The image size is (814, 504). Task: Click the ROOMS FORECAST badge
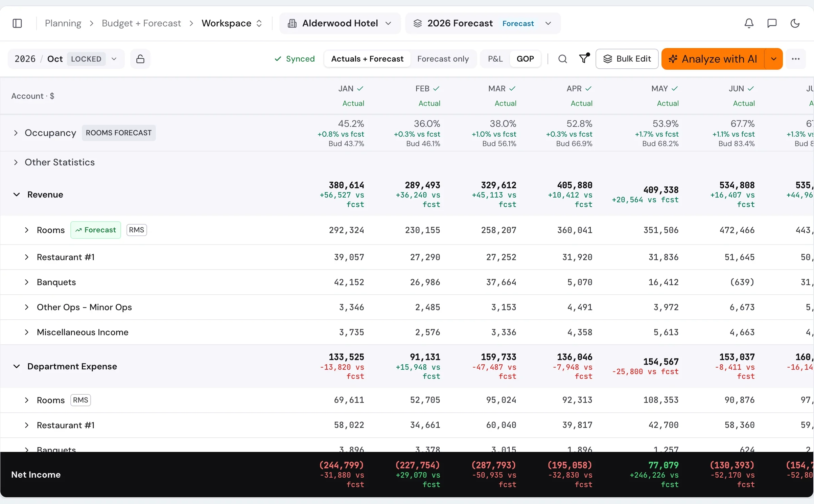[119, 133]
